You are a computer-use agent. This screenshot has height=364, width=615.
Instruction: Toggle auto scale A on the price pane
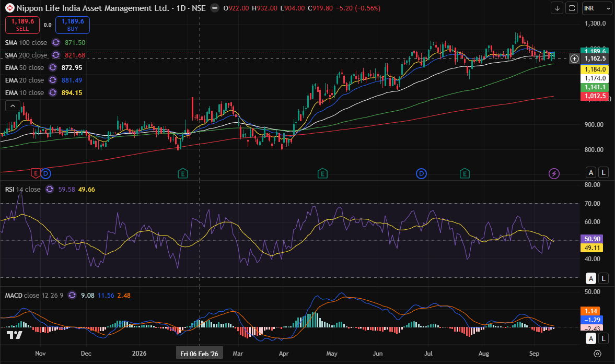click(x=591, y=172)
